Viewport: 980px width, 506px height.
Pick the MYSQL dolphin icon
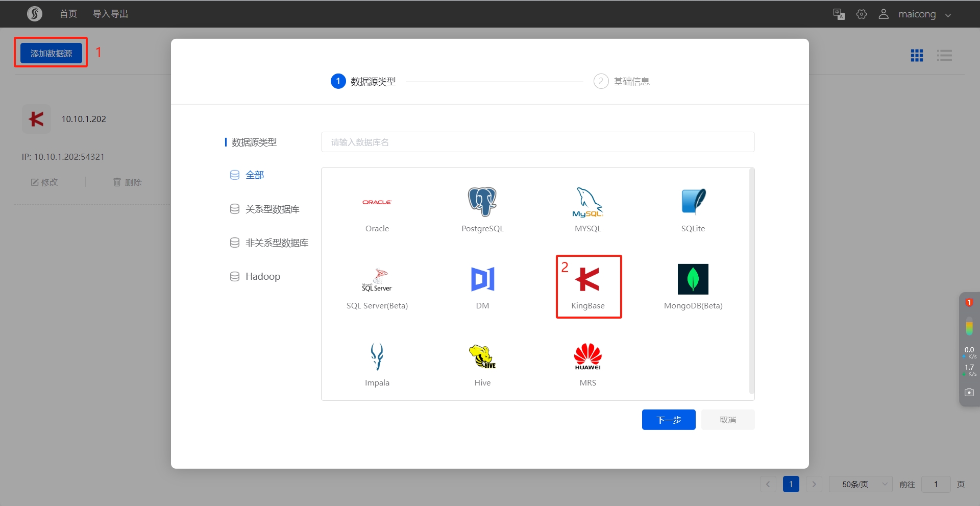click(587, 202)
